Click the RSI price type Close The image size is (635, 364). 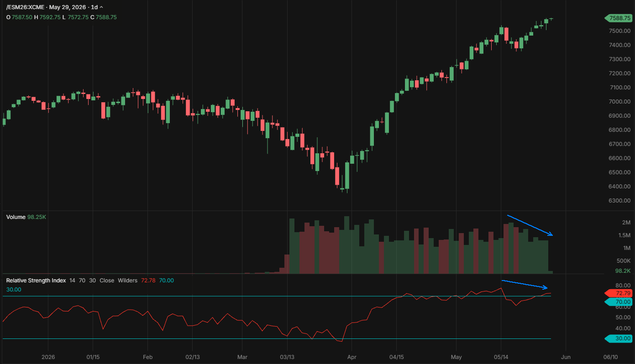(107, 281)
